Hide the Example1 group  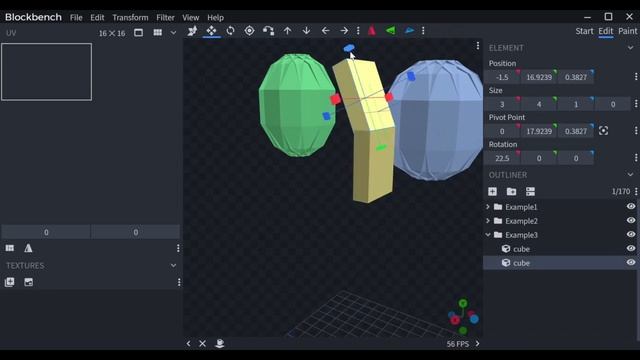click(x=631, y=207)
